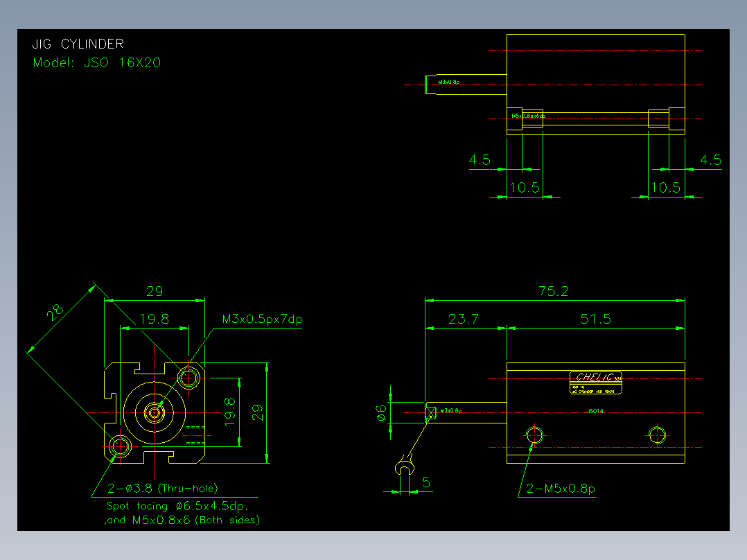Select the ø6 rod diameter dimension
The height and width of the screenshot is (560, 747).
point(381,413)
